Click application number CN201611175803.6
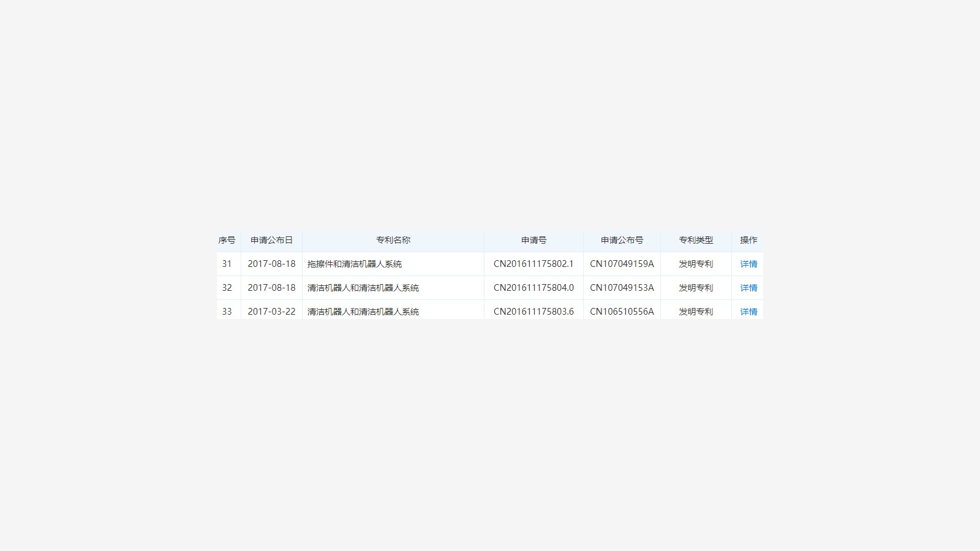This screenshot has height=551, width=980. point(533,312)
